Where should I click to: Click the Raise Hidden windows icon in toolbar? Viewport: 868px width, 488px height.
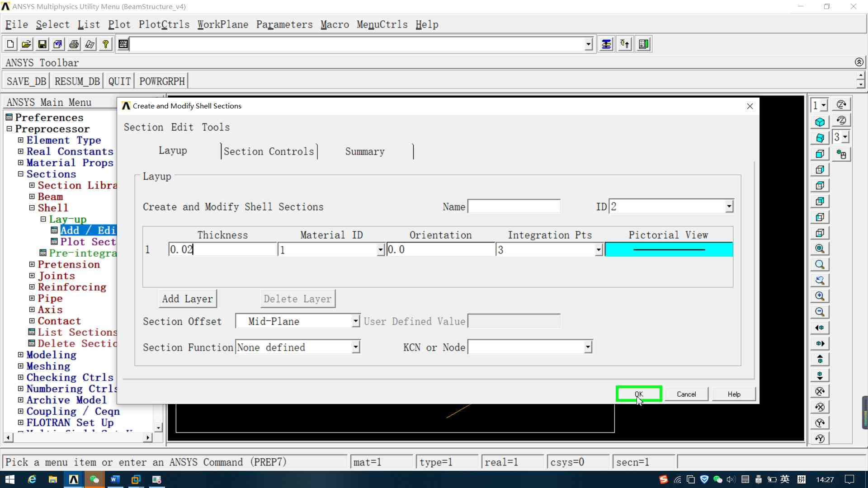coord(606,44)
